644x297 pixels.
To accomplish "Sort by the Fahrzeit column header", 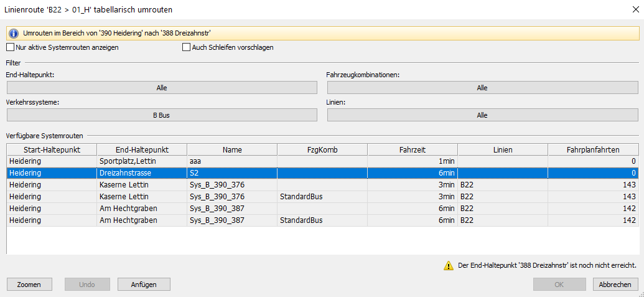I will click(x=412, y=149).
